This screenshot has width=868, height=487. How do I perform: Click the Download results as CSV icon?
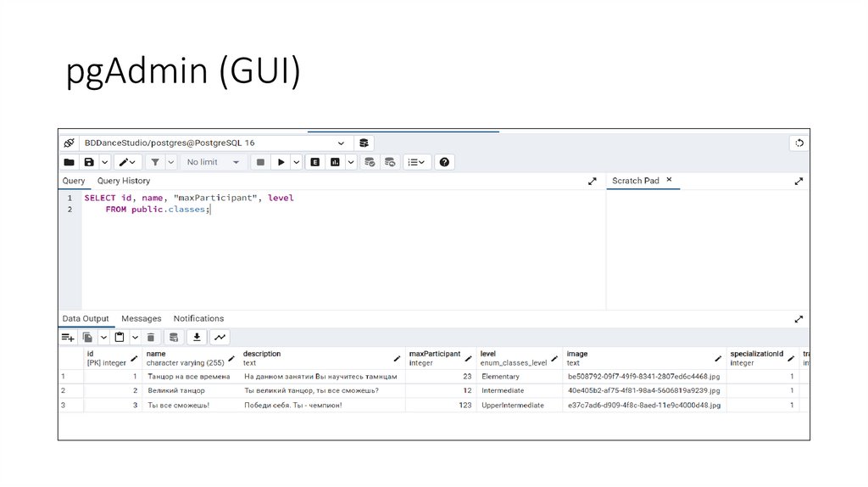197,338
